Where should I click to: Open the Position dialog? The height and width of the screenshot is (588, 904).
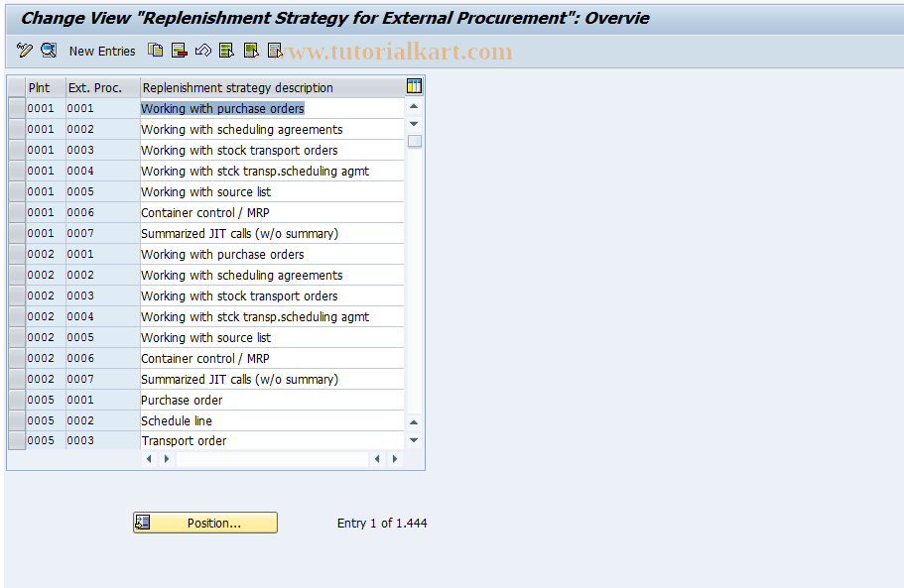click(204, 523)
